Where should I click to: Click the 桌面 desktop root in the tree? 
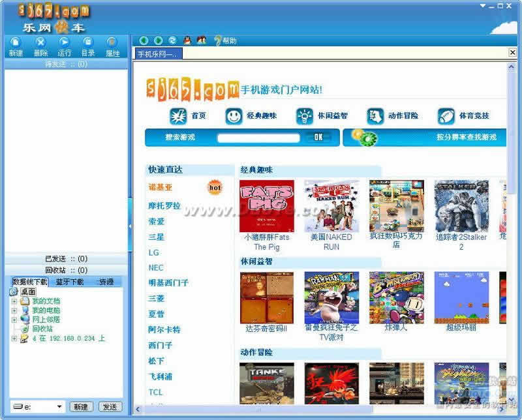tap(28, 292)
